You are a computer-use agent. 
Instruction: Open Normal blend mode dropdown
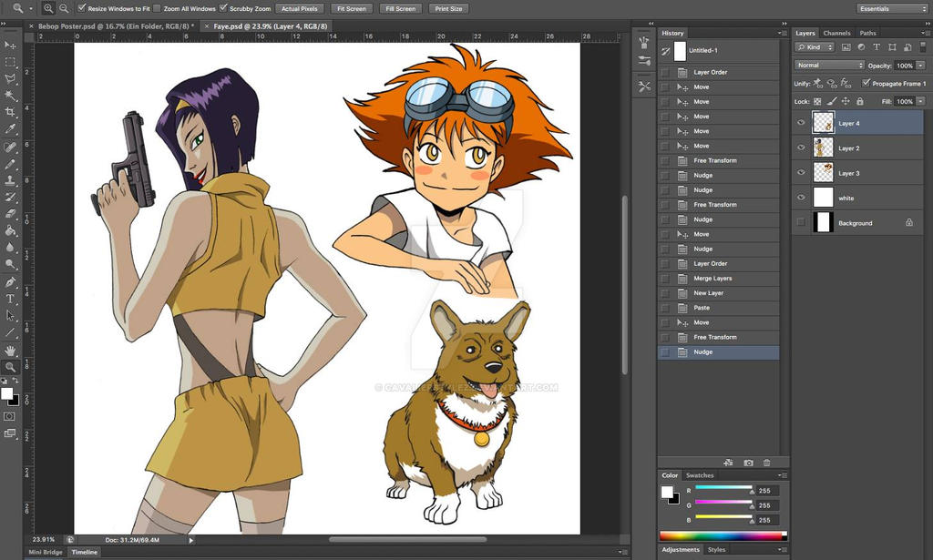tap(829, 65)
